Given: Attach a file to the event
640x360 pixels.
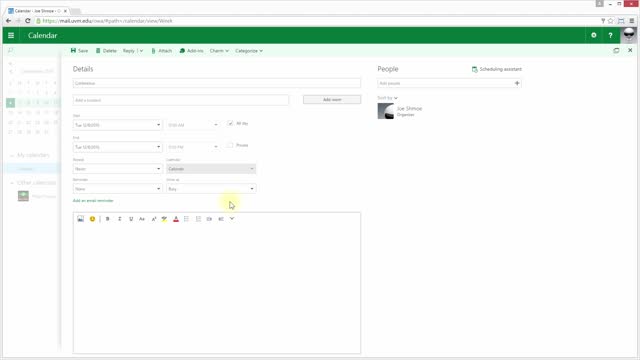Looking at the screenshot, I should (x=162, y=51).
